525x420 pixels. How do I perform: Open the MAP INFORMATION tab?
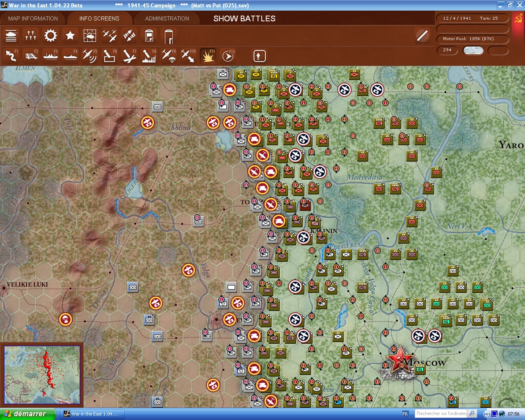click(33, 18)
